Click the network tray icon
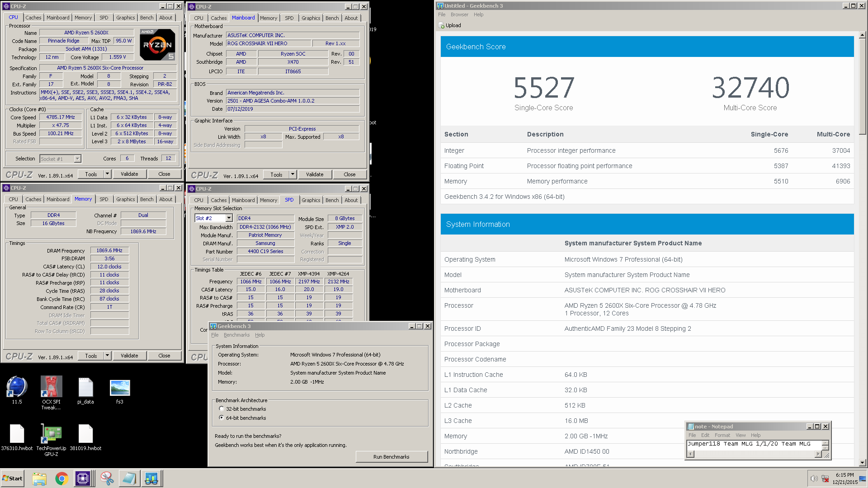868x488 pixels. point(825,479)
